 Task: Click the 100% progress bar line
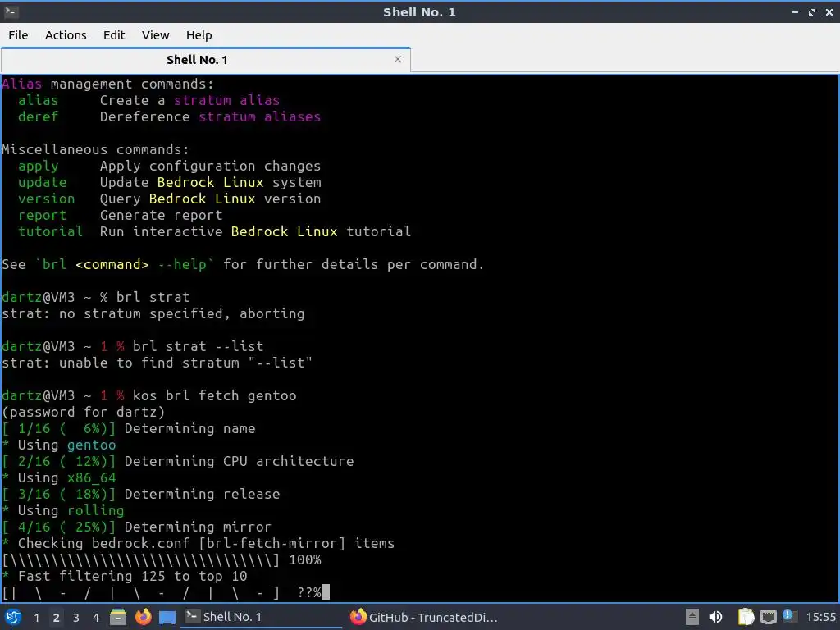pyautogui.click(x=162, y=560)
